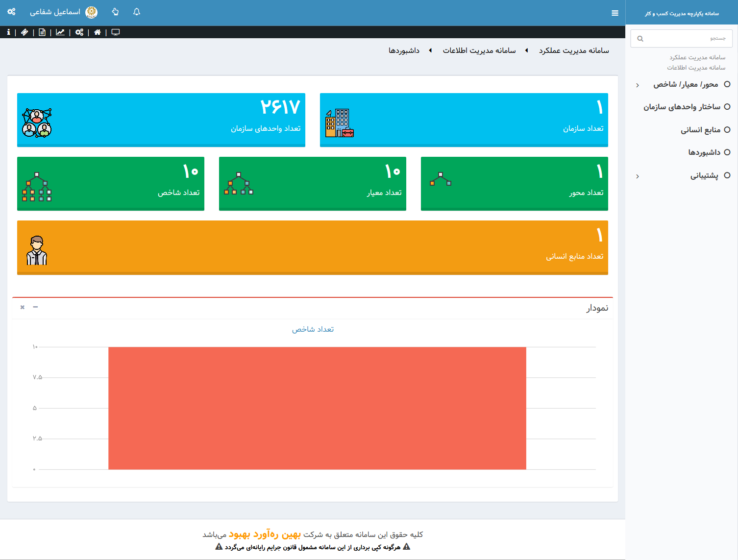Toggle the sidebar with the hamburger menu

(x=615, y=13)
